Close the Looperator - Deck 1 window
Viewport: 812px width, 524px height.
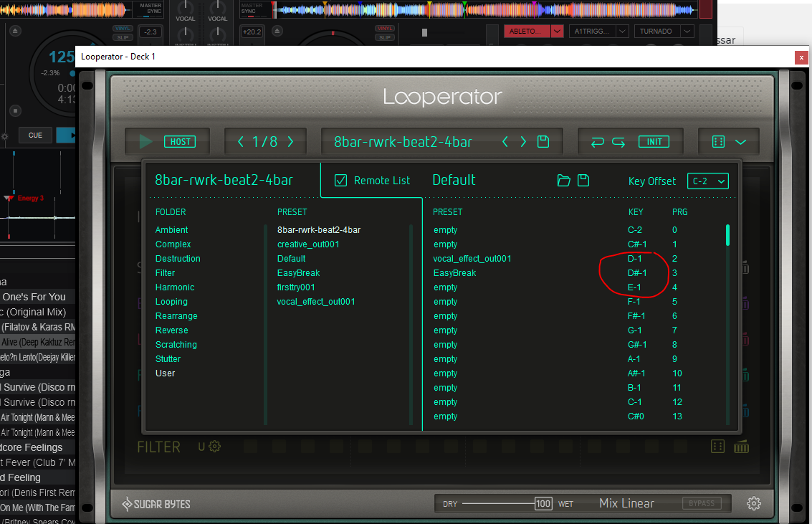click(x=801, y=57)
